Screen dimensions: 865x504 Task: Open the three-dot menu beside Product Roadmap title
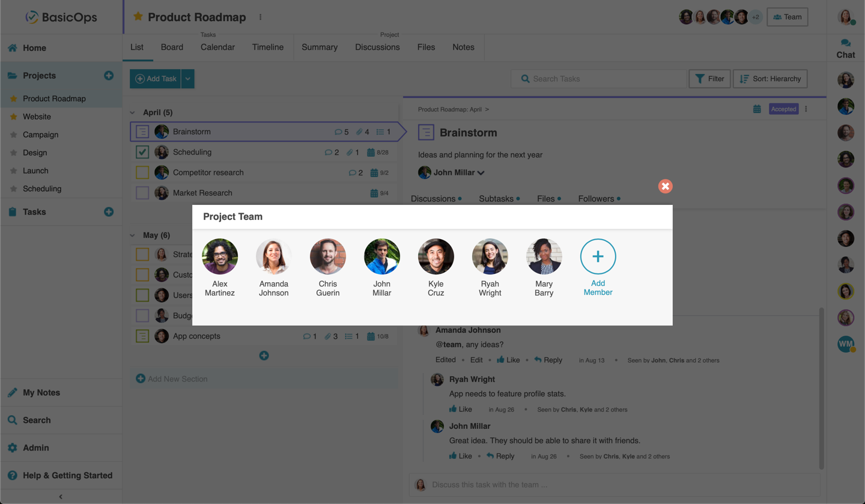point(261,17)
